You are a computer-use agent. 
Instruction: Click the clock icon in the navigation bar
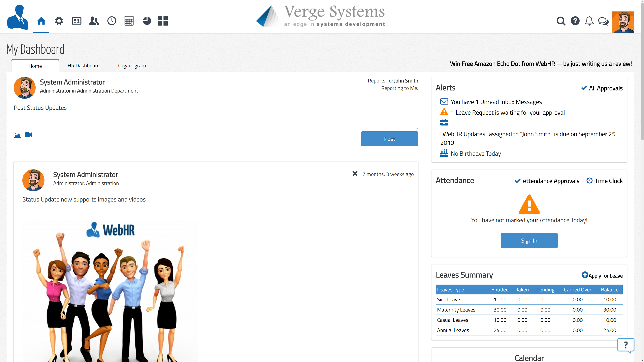tap(112, 21)
